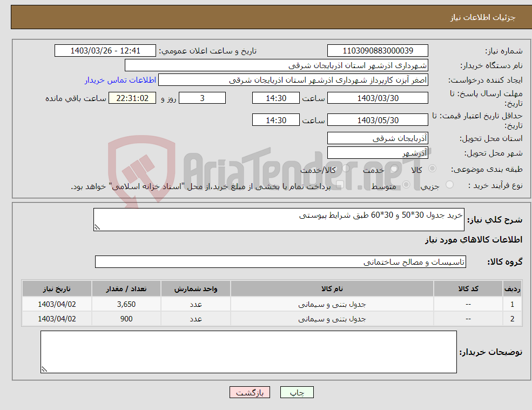532x410 pixels.
Task: Click the اطلاعات کالاهای مورد نیاز heading
Action: click(x=474, y=240)
